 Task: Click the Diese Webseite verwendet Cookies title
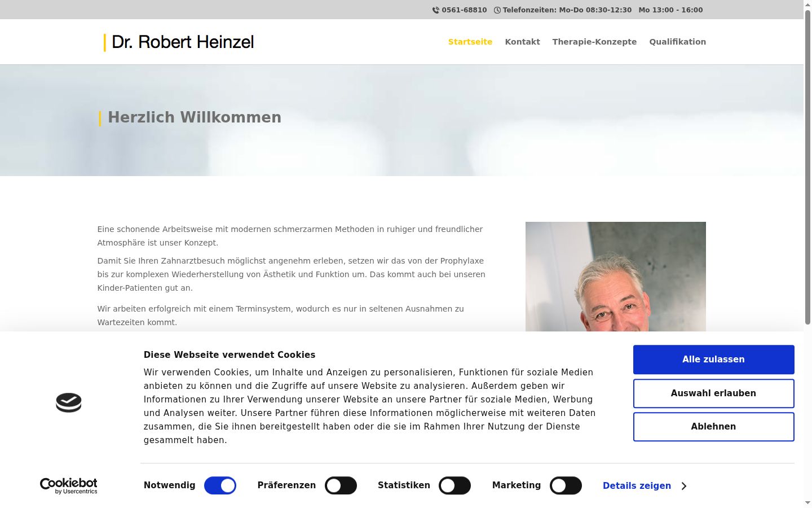(229, 354)
